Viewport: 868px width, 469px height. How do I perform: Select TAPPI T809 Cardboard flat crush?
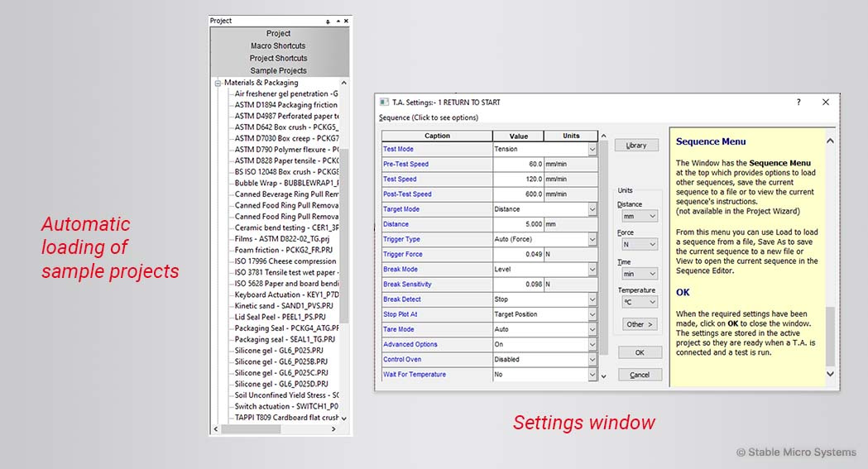click(x=285, y=418)
